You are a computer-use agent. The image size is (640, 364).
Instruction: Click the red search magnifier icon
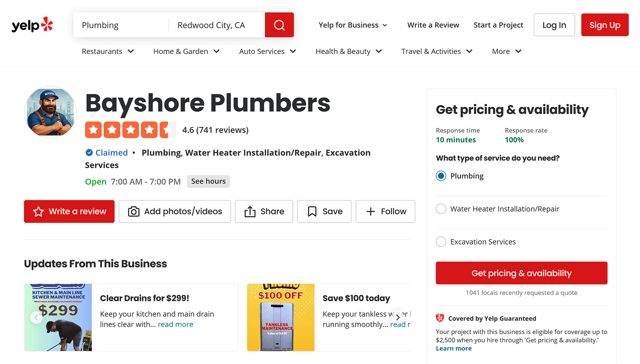click(x=279, y=25)
